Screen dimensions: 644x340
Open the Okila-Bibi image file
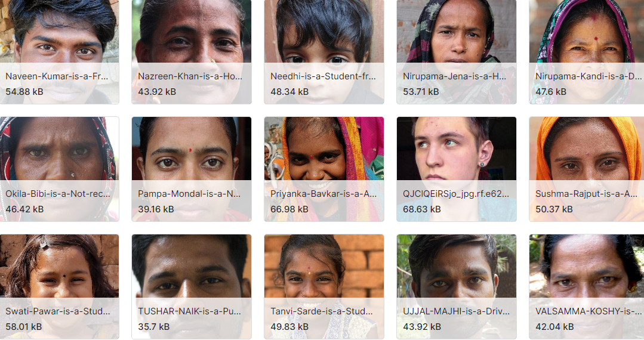coord(59,169)
